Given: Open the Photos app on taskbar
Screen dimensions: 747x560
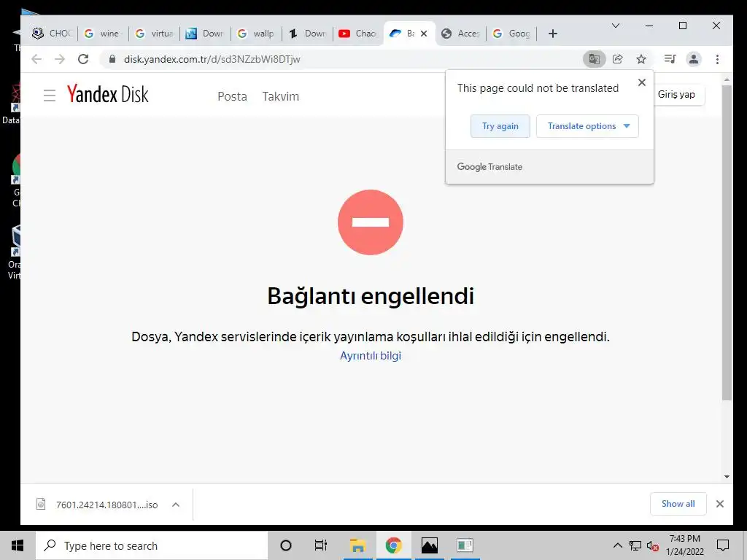Looking at the screenshot, I should [429, 545].
